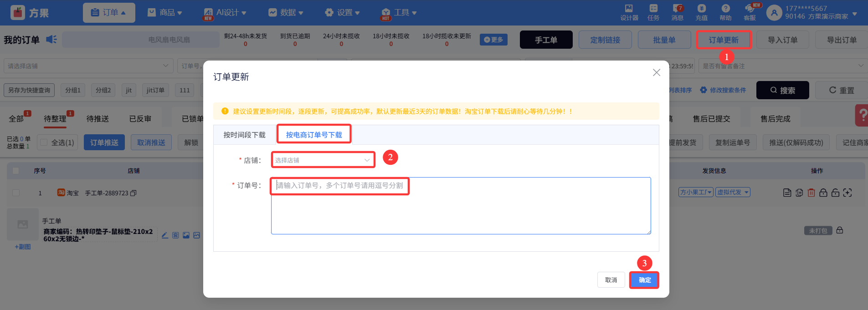Switch to the 按时间段下载 tab
The height and width of the screenshot is (310, 868).
[244, 135]
